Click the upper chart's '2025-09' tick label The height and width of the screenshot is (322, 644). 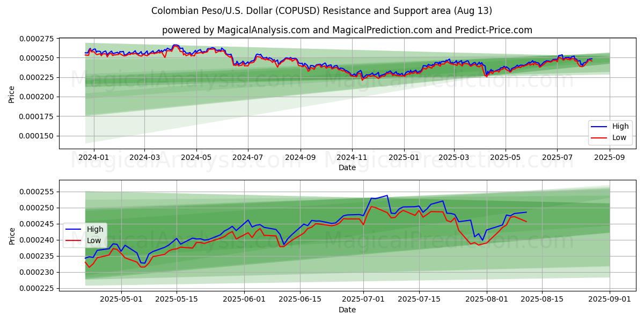pos(610,157)
